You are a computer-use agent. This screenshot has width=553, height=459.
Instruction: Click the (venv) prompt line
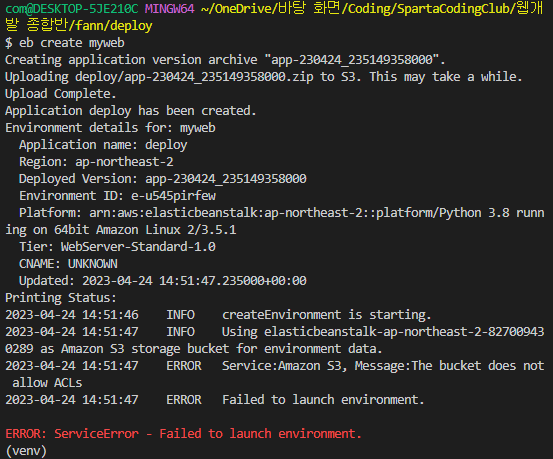tap(26, 451)
